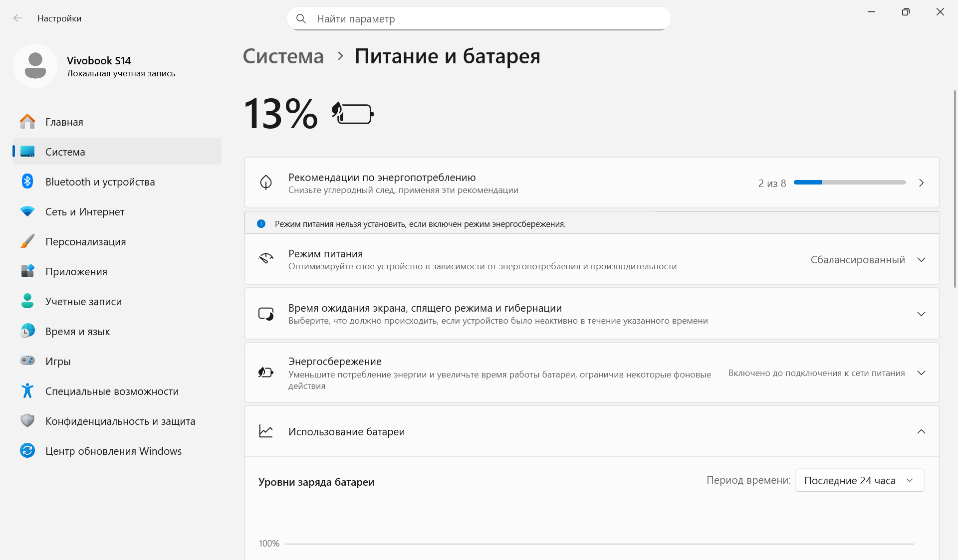Open Bluetooth и устройства section

pyautogui.click(x=117, y=182)
